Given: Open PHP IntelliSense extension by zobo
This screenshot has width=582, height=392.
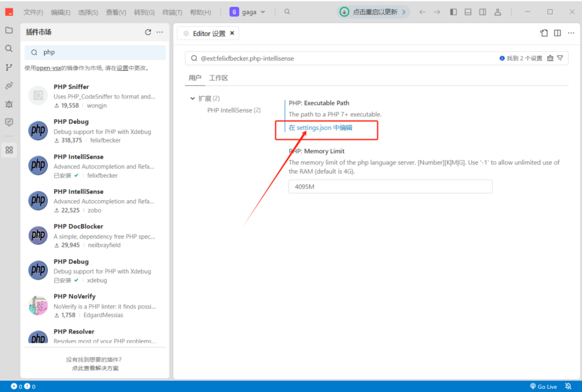Looking at the screenshot, I should 95,201.
